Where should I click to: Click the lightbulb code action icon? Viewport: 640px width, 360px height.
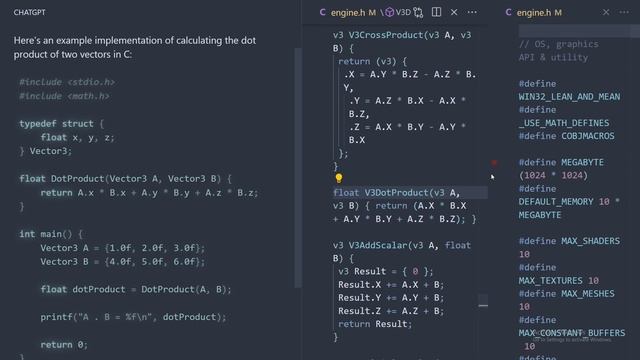[x=339, y=178]
